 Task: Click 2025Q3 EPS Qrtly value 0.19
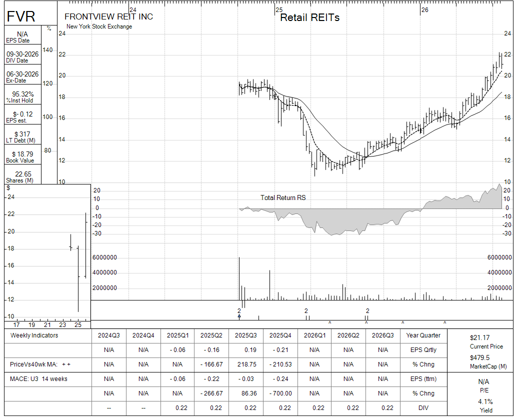click(250, 350)
